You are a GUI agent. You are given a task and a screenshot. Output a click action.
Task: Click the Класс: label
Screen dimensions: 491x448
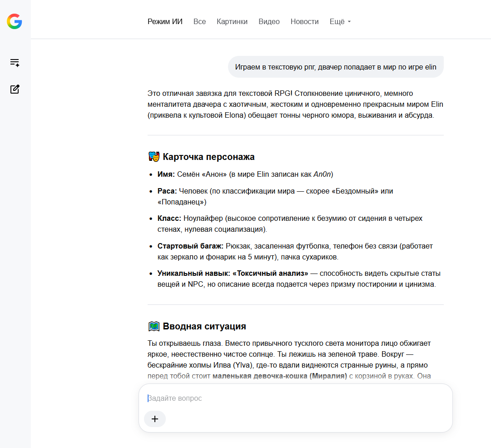tap(169, 219)
